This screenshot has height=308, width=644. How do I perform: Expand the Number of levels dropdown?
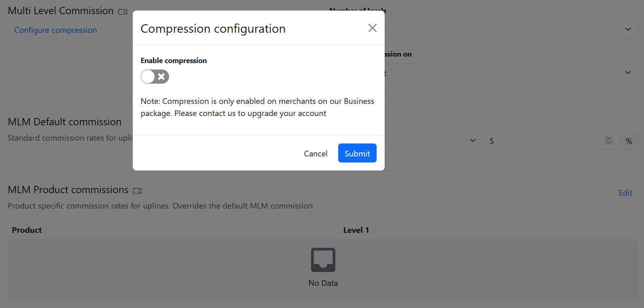(x=628, y=30)
